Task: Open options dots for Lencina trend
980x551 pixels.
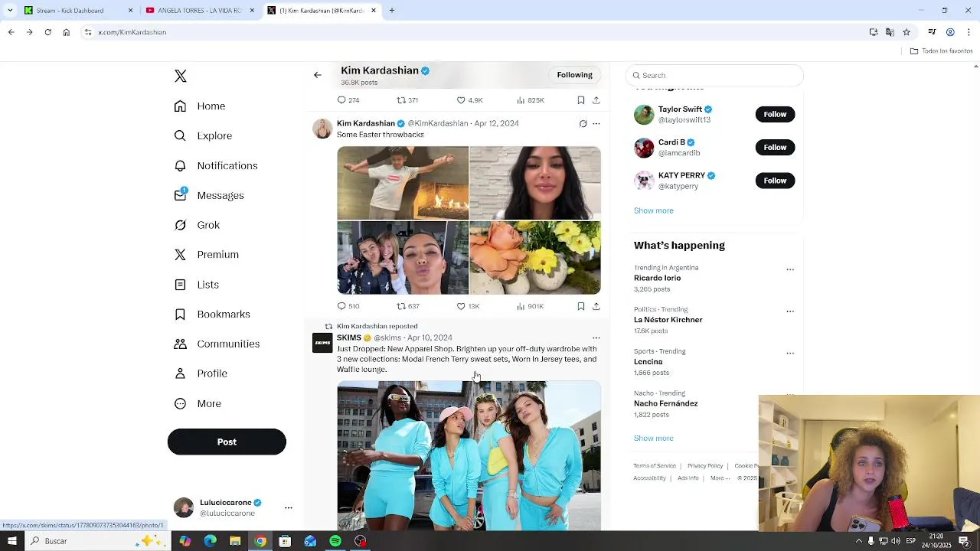Action: [790, 354]
